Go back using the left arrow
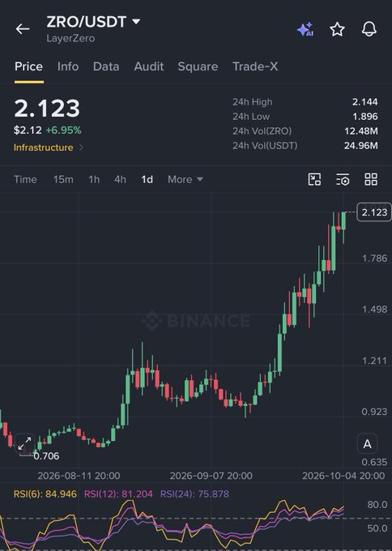The image size is (392, 551). click(x=23, y=29)
